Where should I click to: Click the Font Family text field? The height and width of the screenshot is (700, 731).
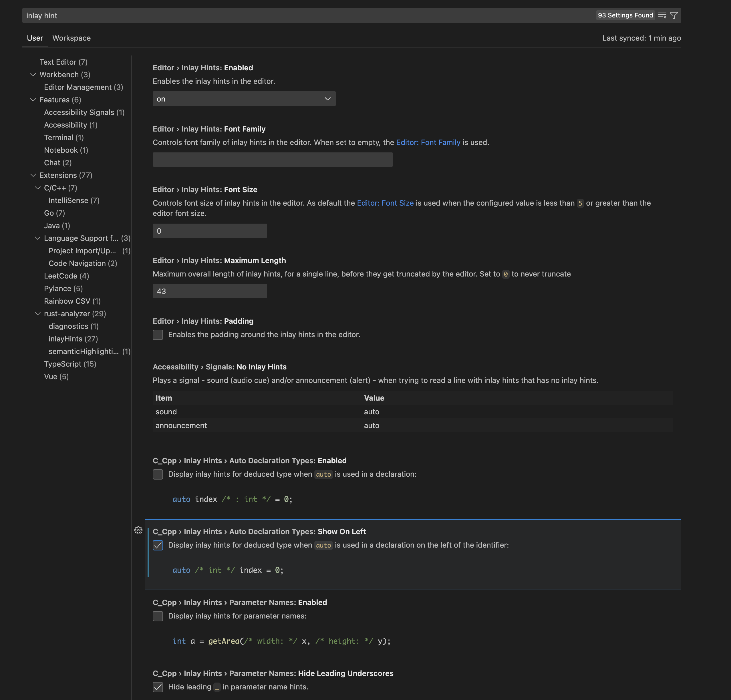[272, 160]
